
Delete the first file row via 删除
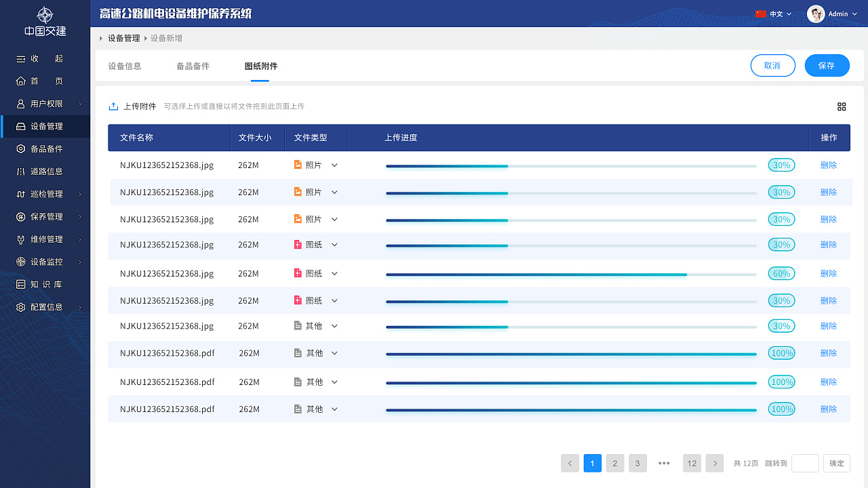pos(828,165)
